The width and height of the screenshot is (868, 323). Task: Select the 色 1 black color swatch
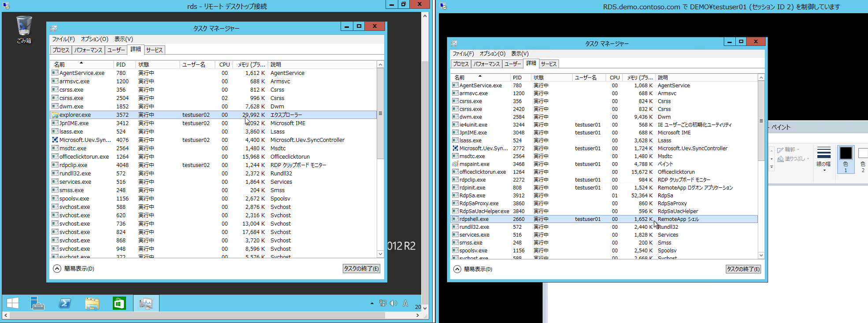coord(846,159)
